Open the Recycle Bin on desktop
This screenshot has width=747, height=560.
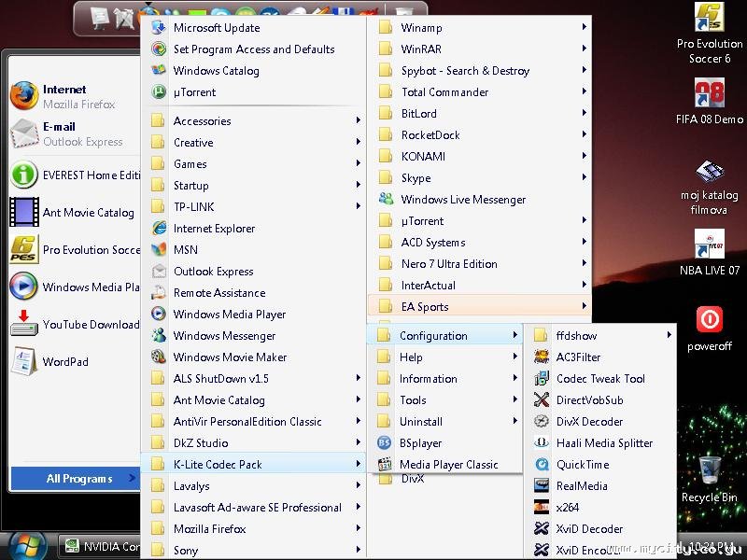click(709, 469)
